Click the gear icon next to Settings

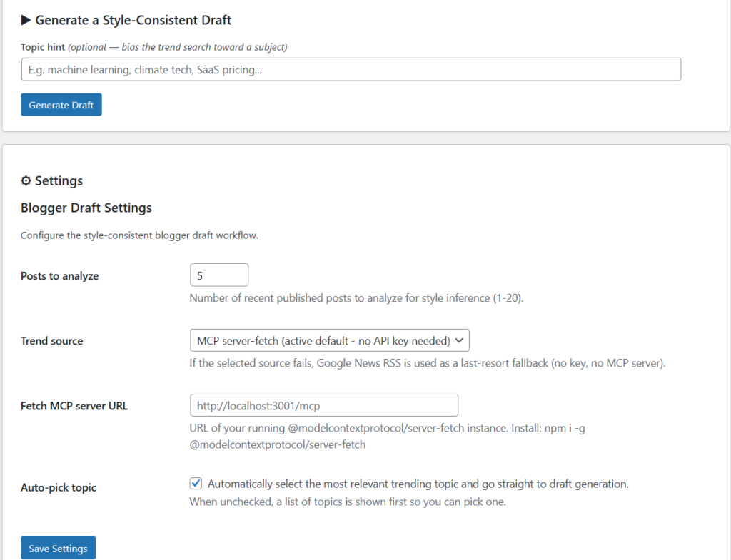click(x=26, y=181)
